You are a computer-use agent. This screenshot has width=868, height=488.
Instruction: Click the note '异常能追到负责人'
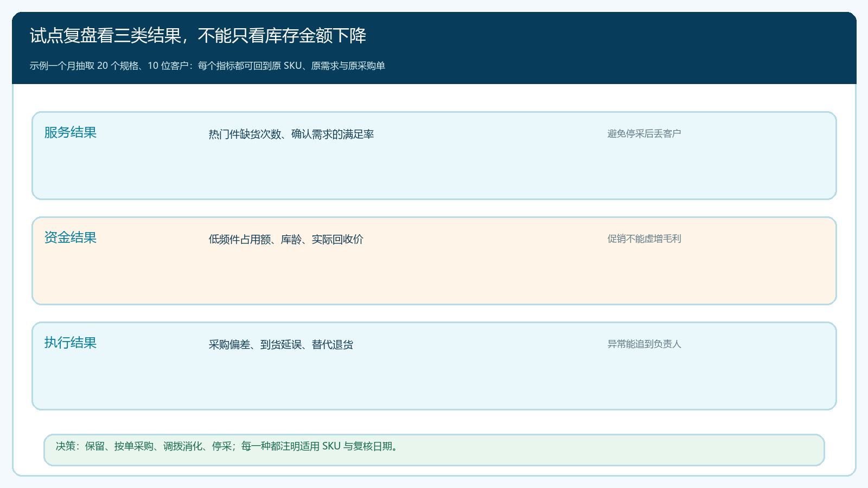click(x=644, y=344)
